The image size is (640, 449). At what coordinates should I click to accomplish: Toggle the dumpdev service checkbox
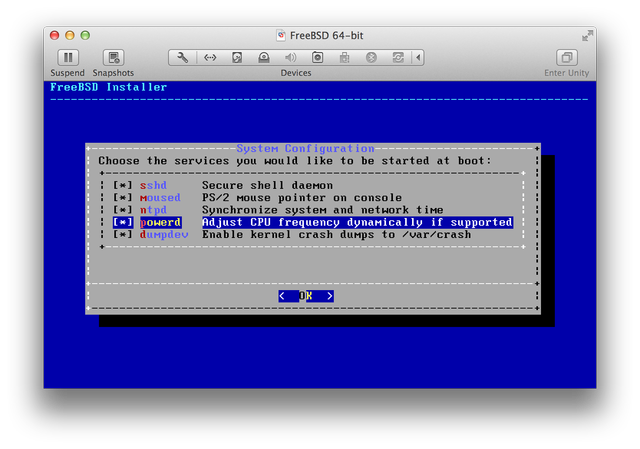[x=123, y=234]
